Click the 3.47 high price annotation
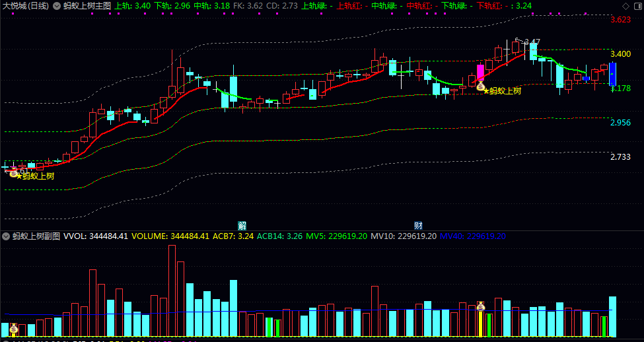 532,42
